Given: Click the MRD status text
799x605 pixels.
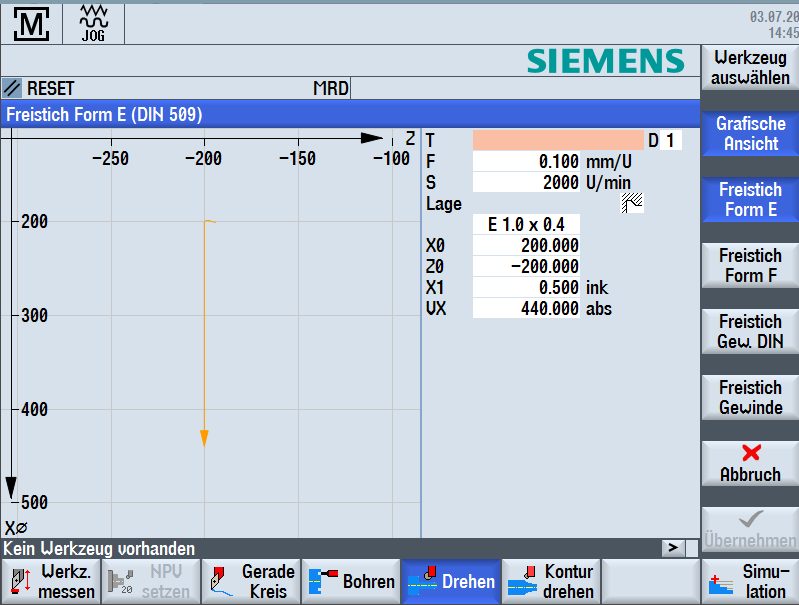Looking at the screenshot, I should point(331,88).
